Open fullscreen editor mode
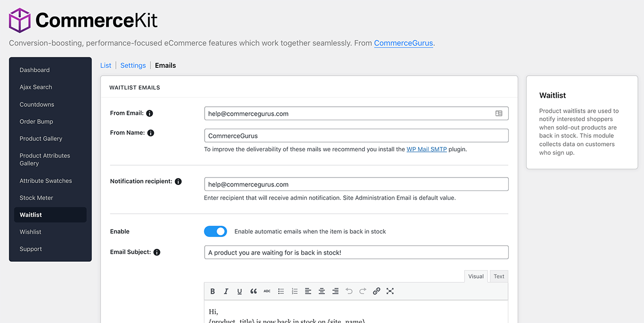 [x=390, y=291]
